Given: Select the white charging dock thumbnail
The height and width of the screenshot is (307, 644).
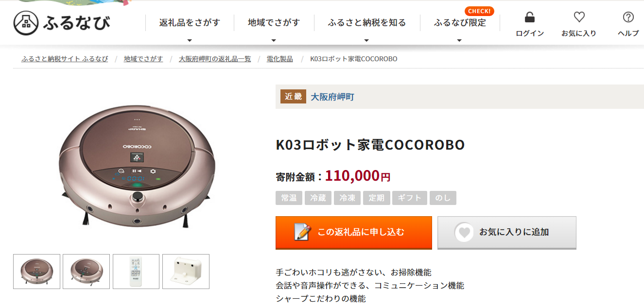Looking at the screenshot, I should click(x=186, y=272).
